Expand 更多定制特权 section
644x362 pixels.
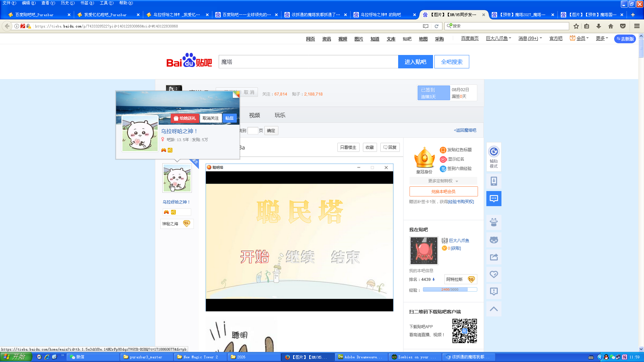tap(443, 181)
